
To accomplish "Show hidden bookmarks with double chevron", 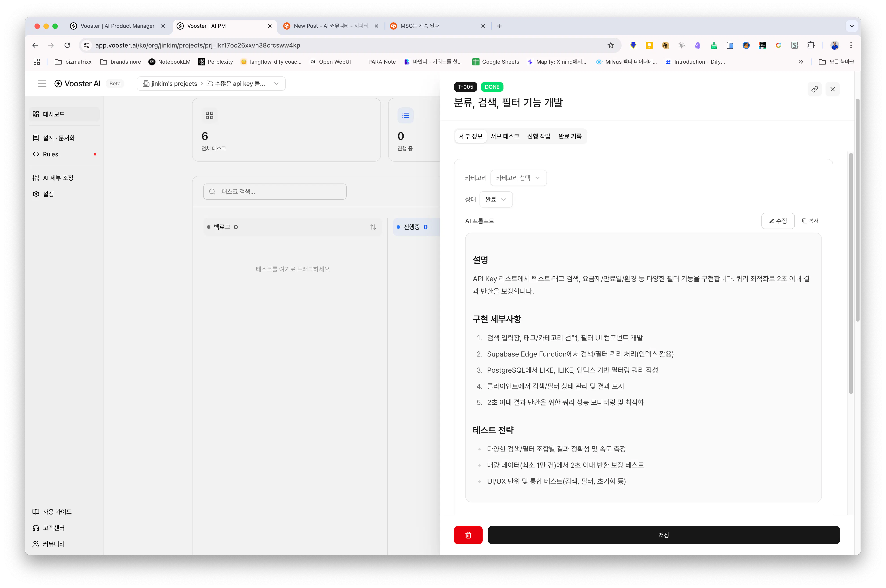I will coord(800,62).
